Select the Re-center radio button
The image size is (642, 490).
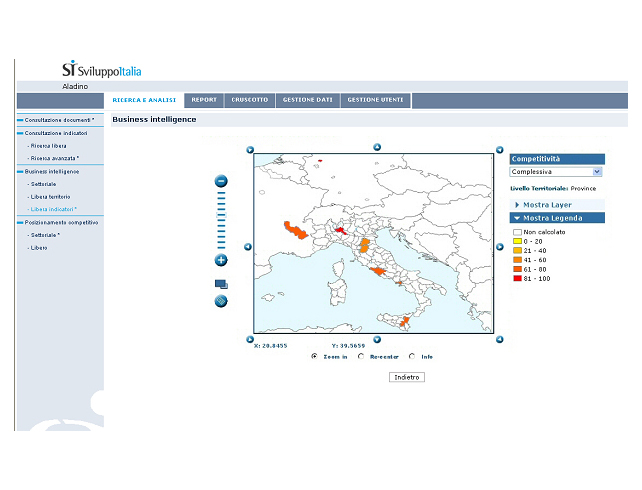point(360,356)
